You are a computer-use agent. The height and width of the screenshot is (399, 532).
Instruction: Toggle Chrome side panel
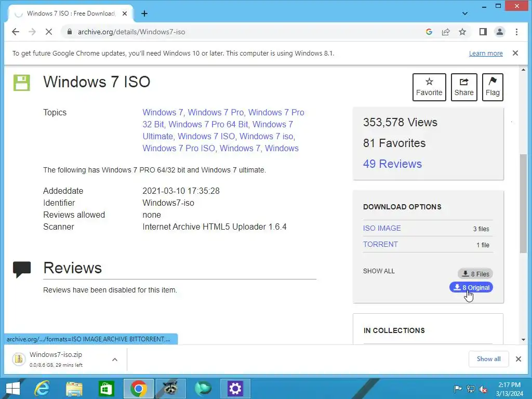(x=483, y=32)
